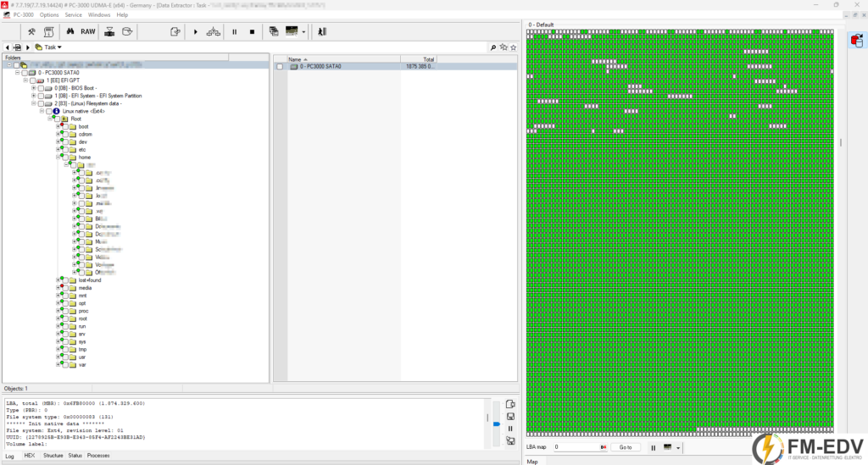The width and height of the screenshot is (868, 465).
Task: Open the Service menu
Action: (x=73, y=15)
